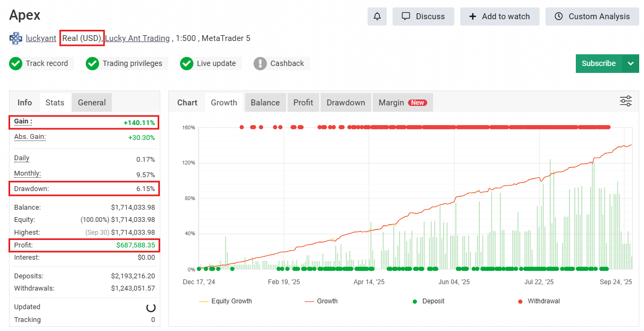Click the Live update green checkmark

(x=186, y=63)
